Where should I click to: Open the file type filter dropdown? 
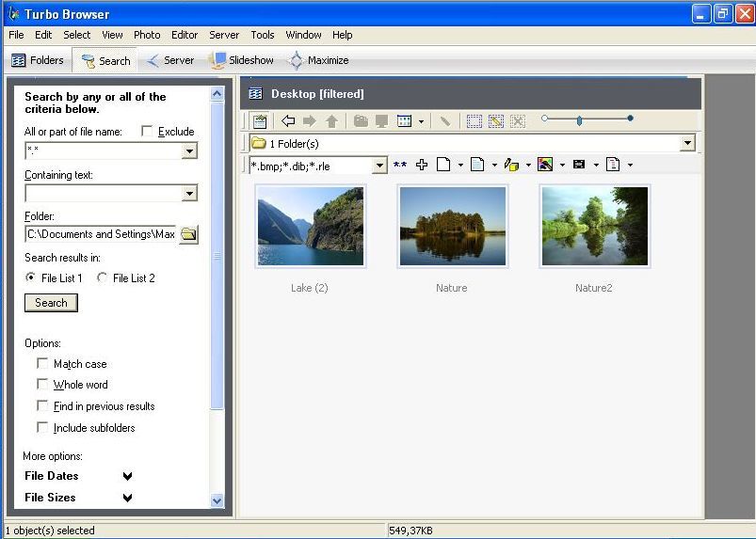pos(380,166)
